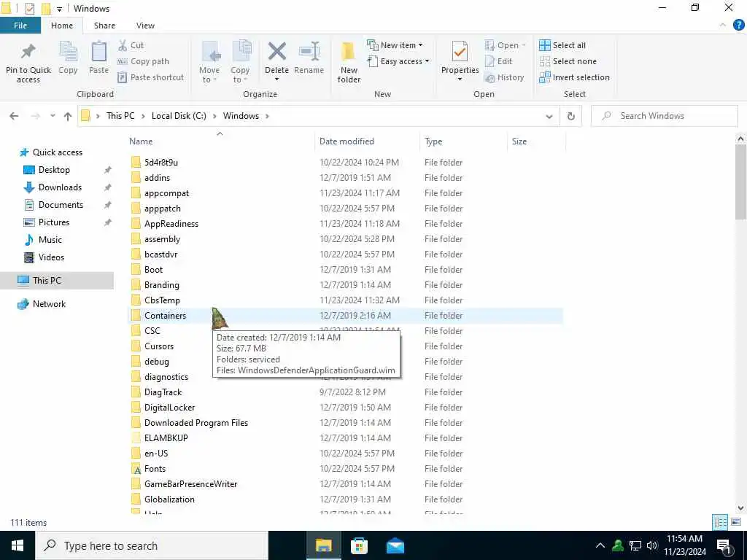Open the notification center icon

[724, 545]
